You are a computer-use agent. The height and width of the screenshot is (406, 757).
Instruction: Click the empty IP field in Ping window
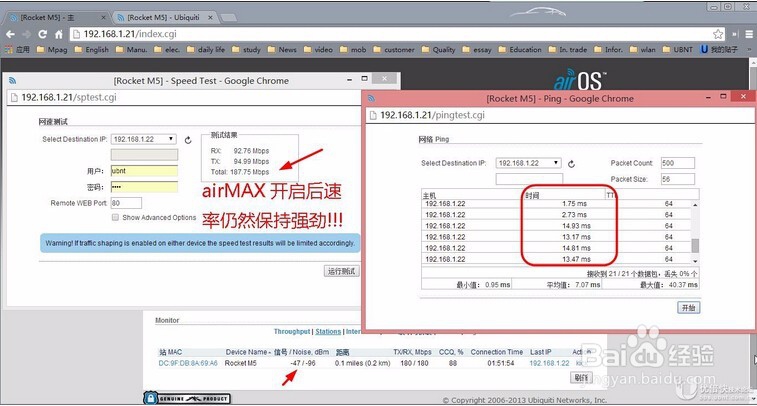pyautogui.click(x=529, y=179)
